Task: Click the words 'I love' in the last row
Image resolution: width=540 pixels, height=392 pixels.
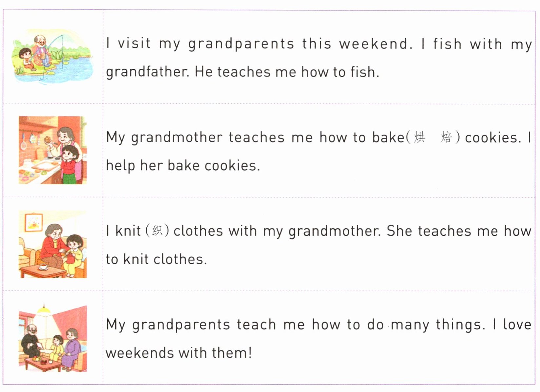Action: [x=512, y=325]
